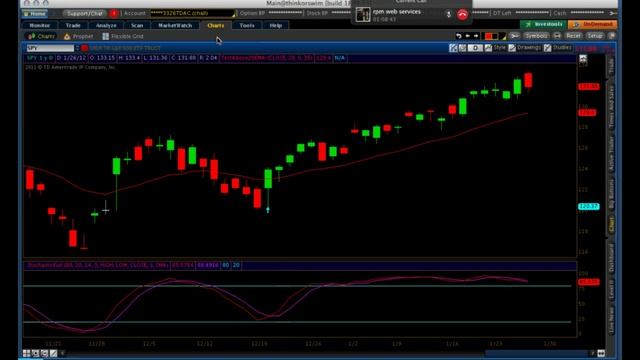Click the scroll-right arrow at chart bottom
Image resolution: width=640 pixels, height=360 pixels.
[x=592, y=353]
